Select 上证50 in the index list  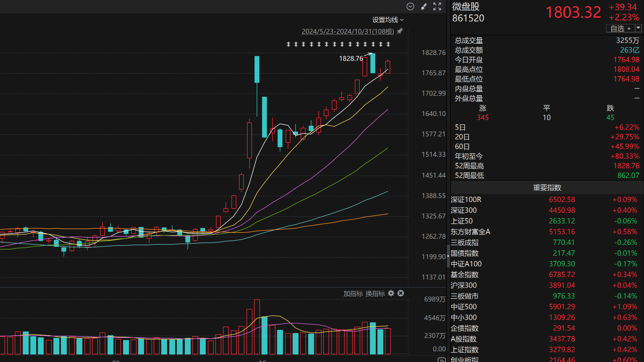coord(462,221)
